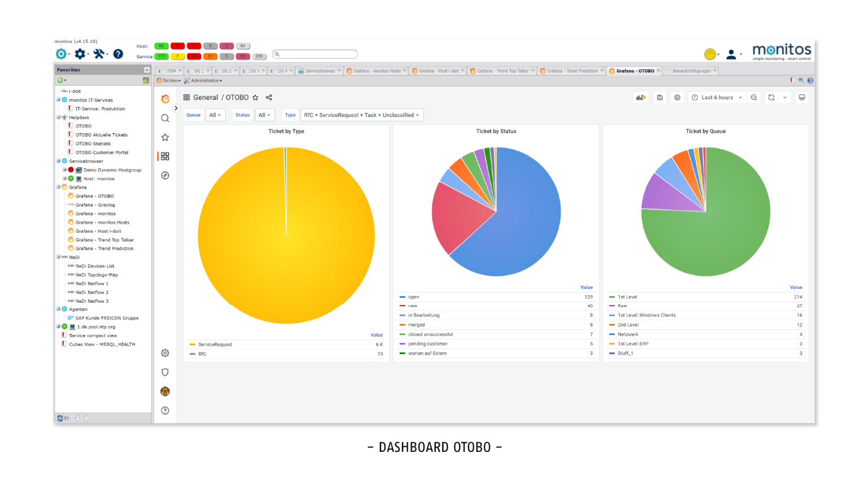Viewport: 868px width, 488px height.
Task: Expand the Grafana side menu chevron
Action: [x=176, y=108]
